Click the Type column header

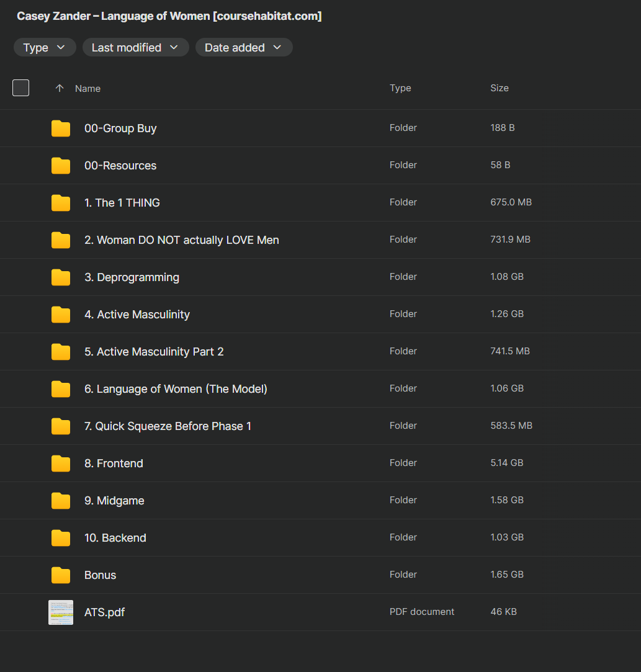click(x=400, y=88)
